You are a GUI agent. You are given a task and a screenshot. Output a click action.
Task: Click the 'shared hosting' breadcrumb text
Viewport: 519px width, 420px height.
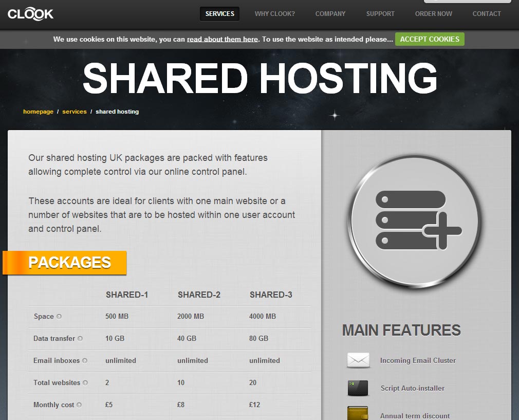click(x=117, y=112)
